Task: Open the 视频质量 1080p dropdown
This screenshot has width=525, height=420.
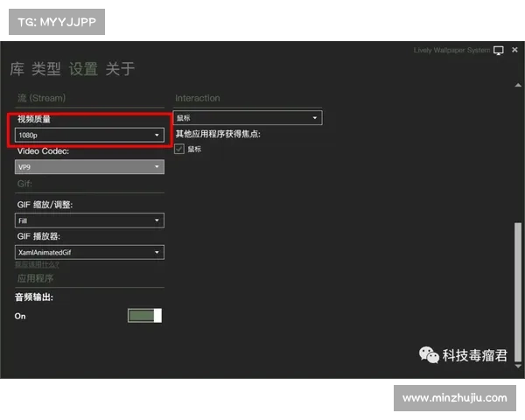Action: (89, 136)
